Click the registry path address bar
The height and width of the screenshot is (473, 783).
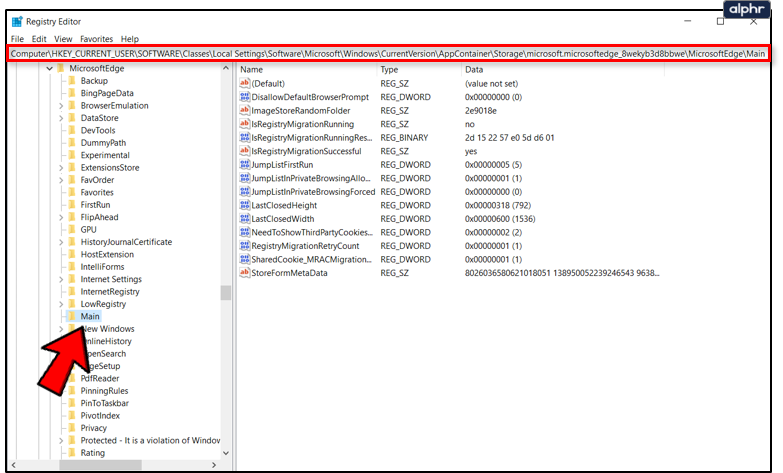388,53
